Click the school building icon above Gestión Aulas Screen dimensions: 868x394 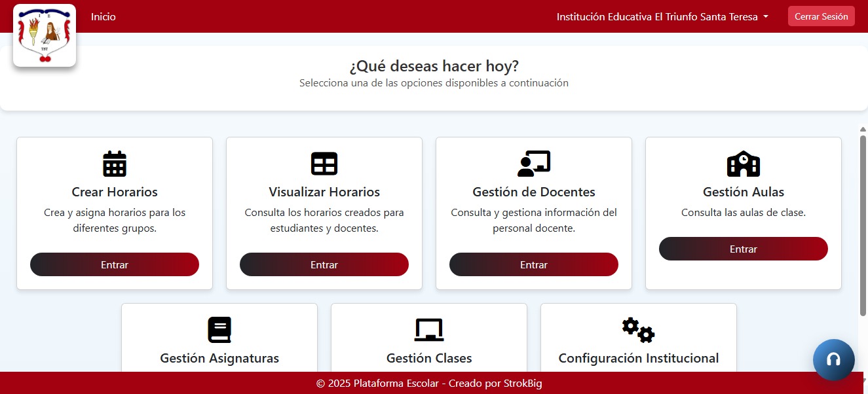pos(743,164)
